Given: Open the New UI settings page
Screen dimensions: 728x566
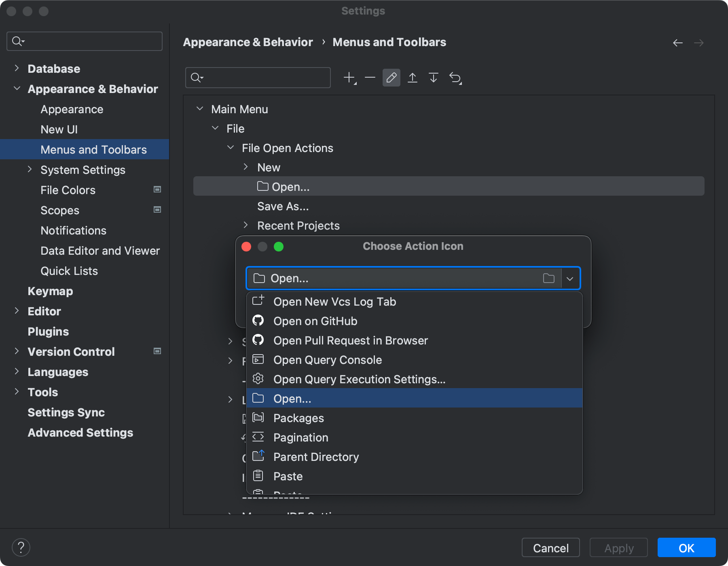Looking at the screenshot, I should pos(59,129).
